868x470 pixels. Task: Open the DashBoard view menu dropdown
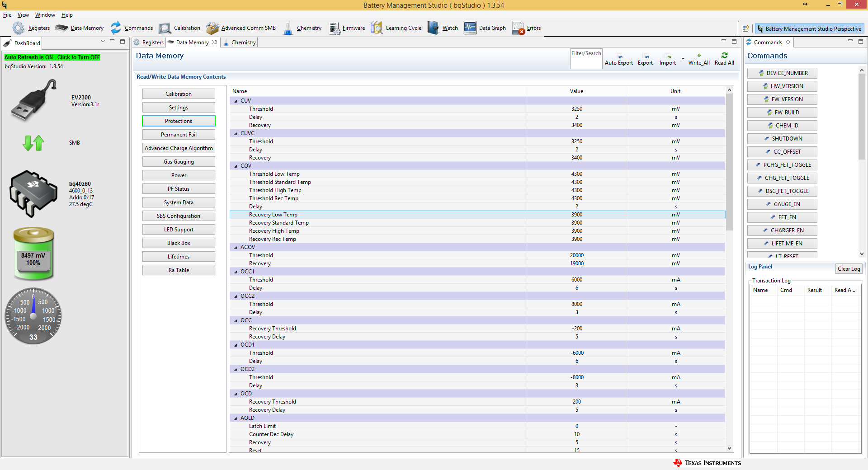[x=103, y=41]
